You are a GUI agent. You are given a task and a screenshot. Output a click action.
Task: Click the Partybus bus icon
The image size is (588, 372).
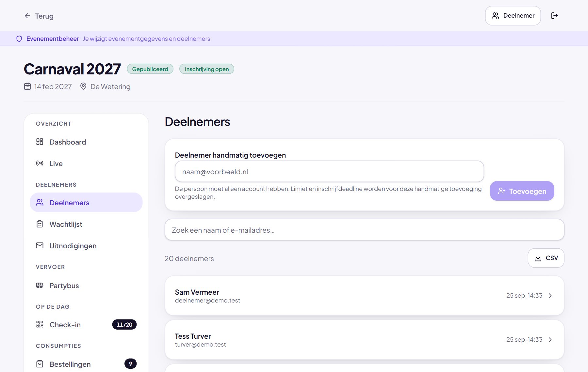point(40,285)
